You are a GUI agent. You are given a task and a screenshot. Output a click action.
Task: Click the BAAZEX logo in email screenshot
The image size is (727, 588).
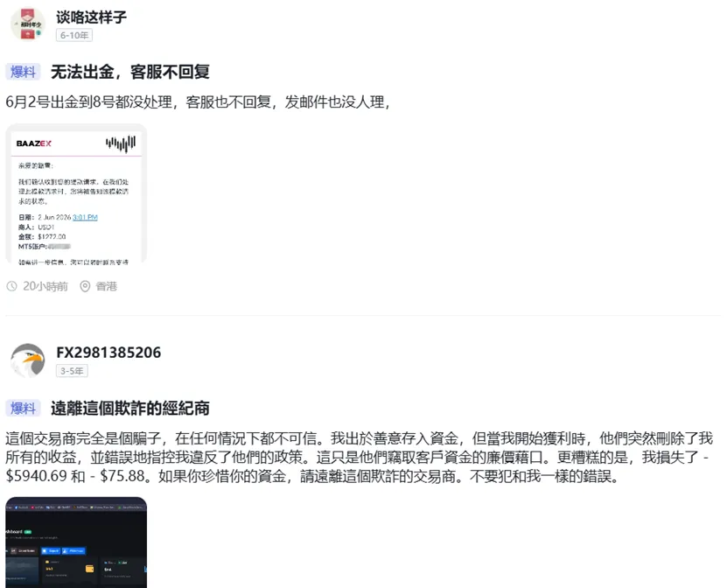click(34, 143)
